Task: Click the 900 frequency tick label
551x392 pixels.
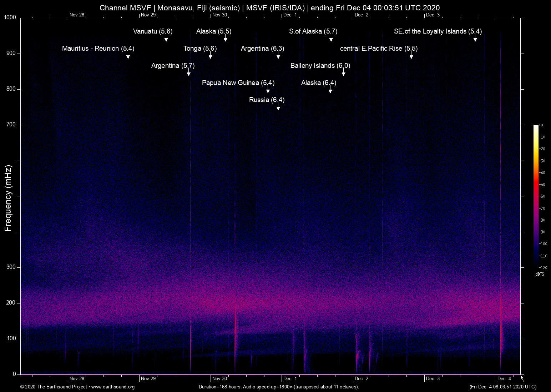Action: [11, 53]
